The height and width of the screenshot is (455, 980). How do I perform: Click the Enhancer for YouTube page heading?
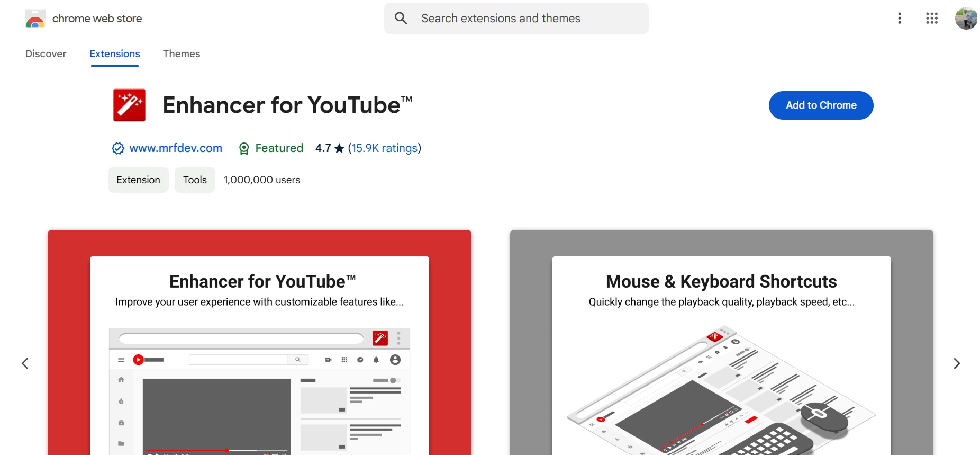[x=287, y=105]
